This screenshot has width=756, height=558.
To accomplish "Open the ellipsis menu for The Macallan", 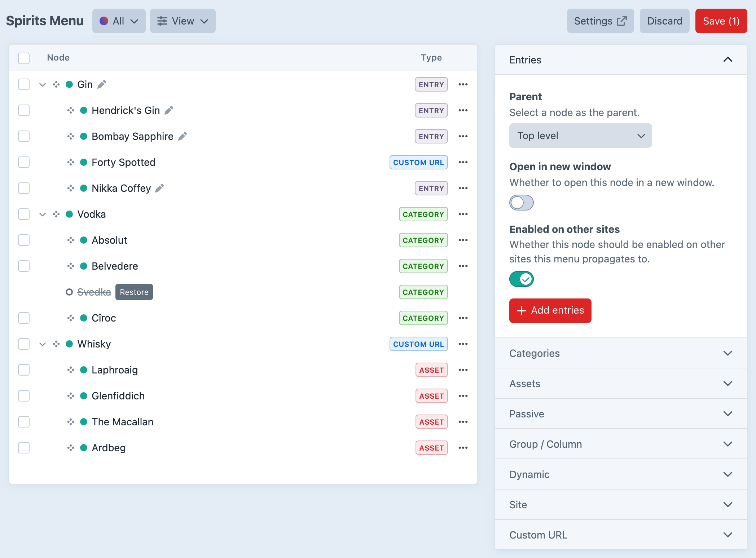I will click(463, 422).
